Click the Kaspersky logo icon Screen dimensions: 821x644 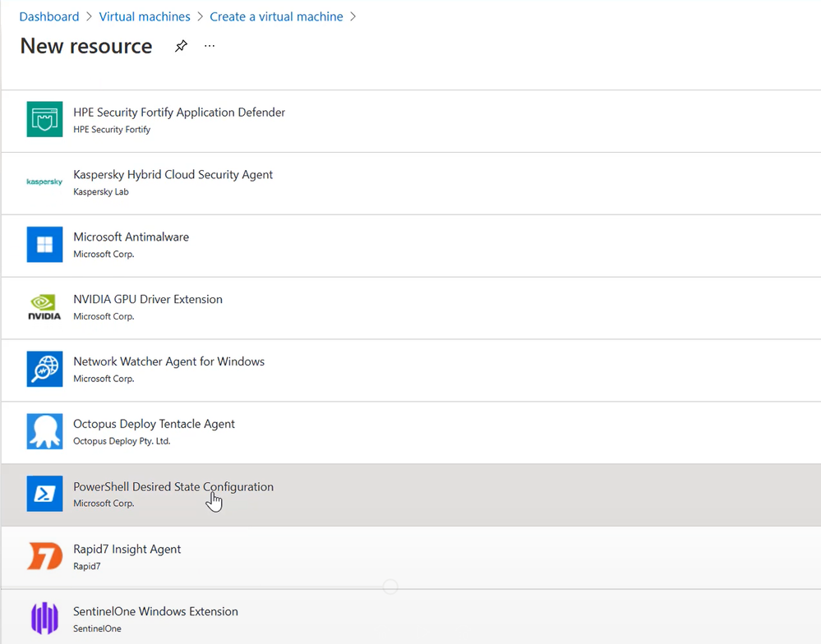coord(44,182)
